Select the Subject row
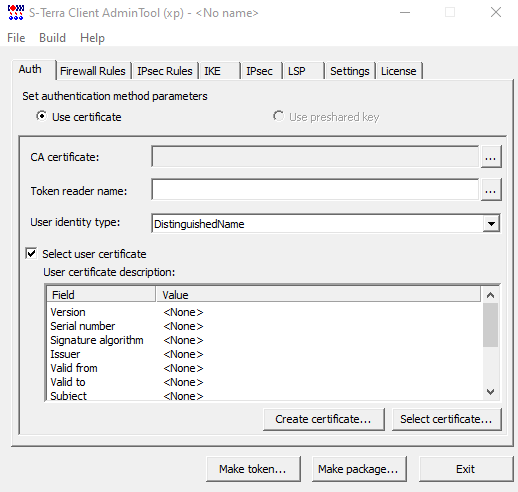 [265, 396]
